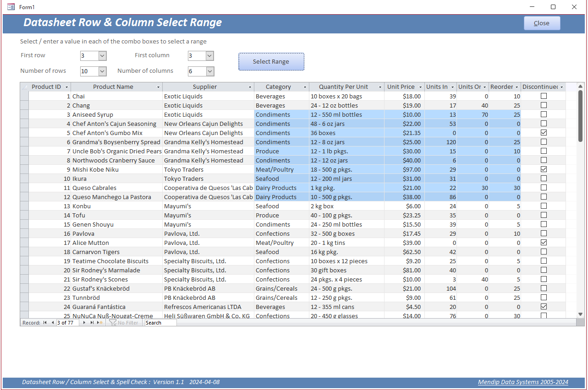Click the First row value field
Image resolution: width=588 pixels, height=390 pixels.
[89, 56]
